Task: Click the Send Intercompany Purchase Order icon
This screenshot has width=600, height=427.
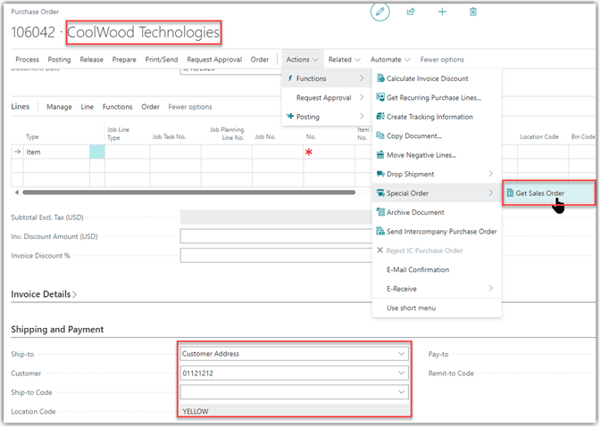Action: coord(380,231)
